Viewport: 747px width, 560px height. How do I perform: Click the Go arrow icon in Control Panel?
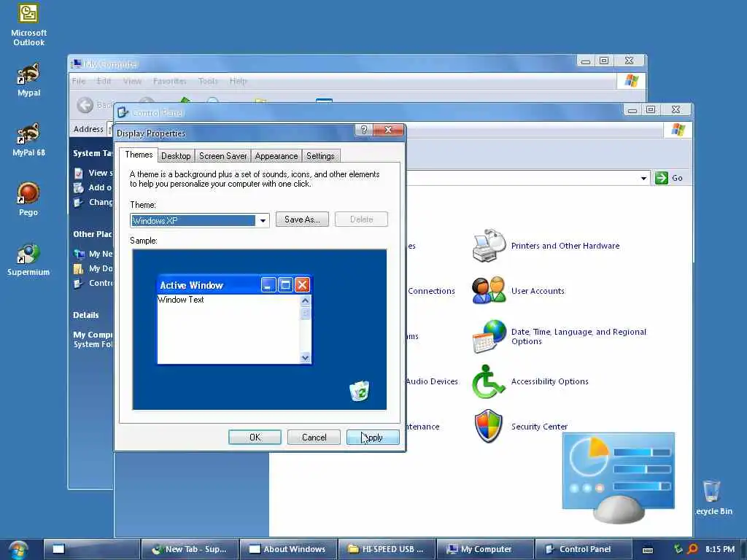click(661, 178)
